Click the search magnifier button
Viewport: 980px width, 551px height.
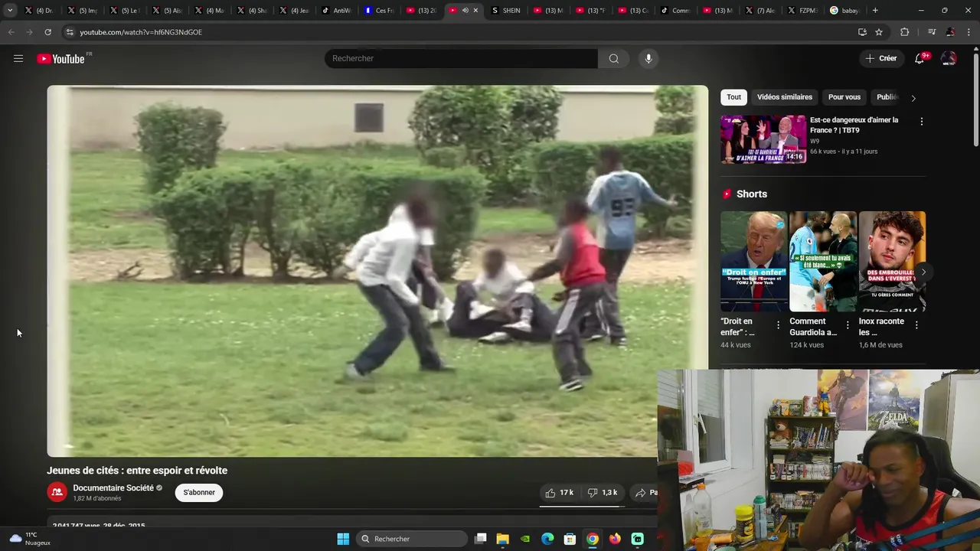tap(613, 58)
